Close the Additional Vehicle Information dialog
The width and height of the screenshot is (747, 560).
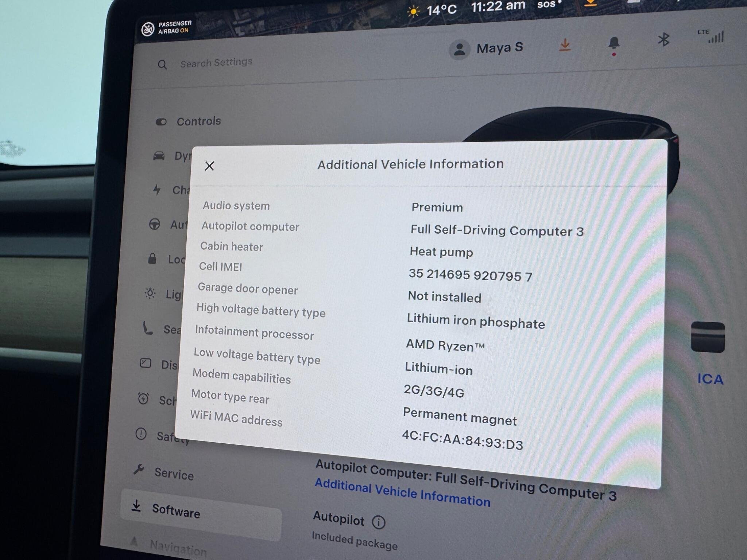coord(209,166)
